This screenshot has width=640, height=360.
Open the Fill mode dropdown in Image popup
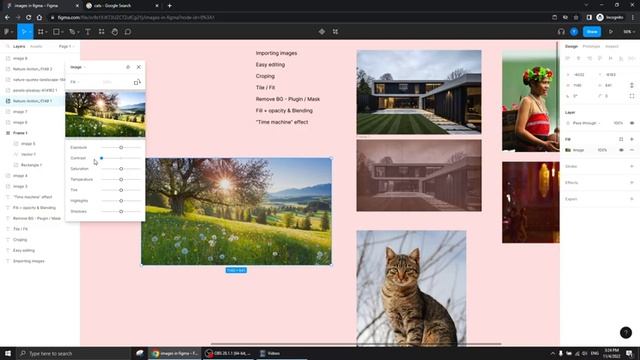click(x=75, y=82)
